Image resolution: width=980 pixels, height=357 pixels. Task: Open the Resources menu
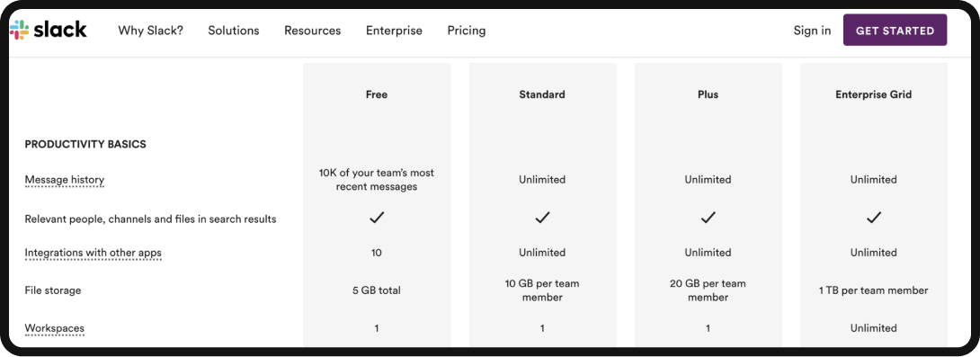tap(313, 31)
